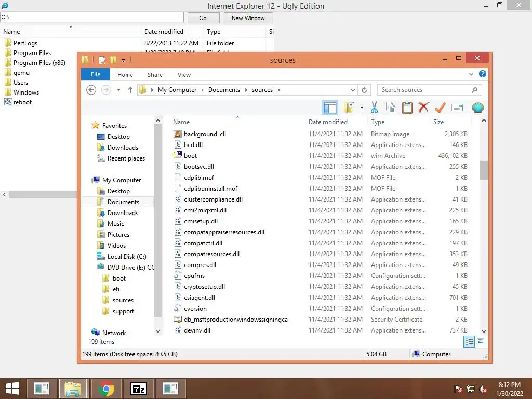Click the file list vertical scrollbar thumb
Screen dimensions: 532x399
(x=484, y=170)
